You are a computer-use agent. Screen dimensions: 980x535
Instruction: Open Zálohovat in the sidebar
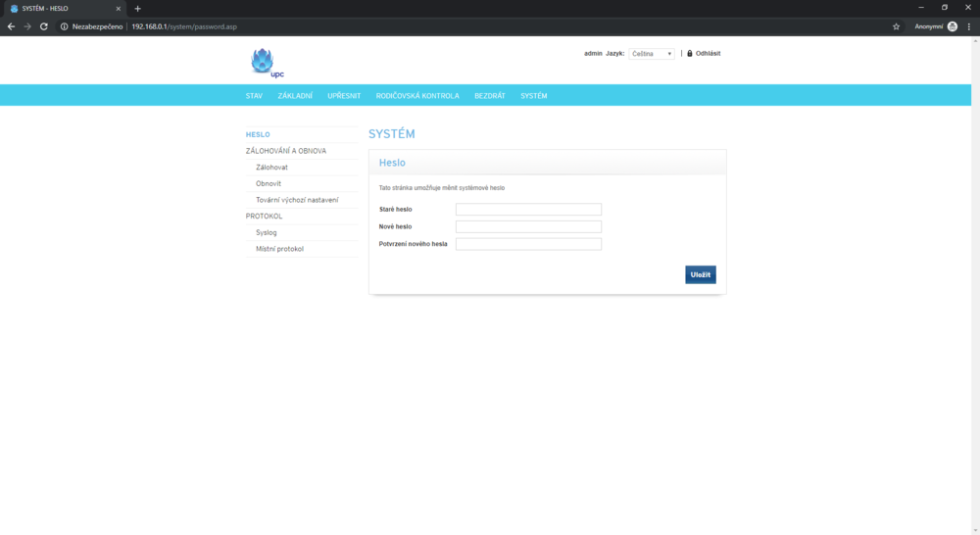tap(271, 168)
